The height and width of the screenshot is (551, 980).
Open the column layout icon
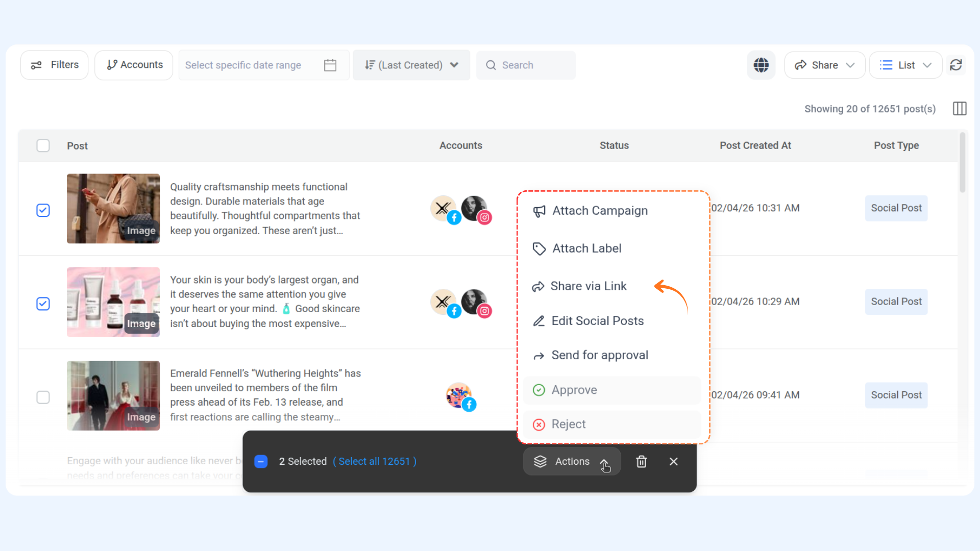tap(960, 109)
